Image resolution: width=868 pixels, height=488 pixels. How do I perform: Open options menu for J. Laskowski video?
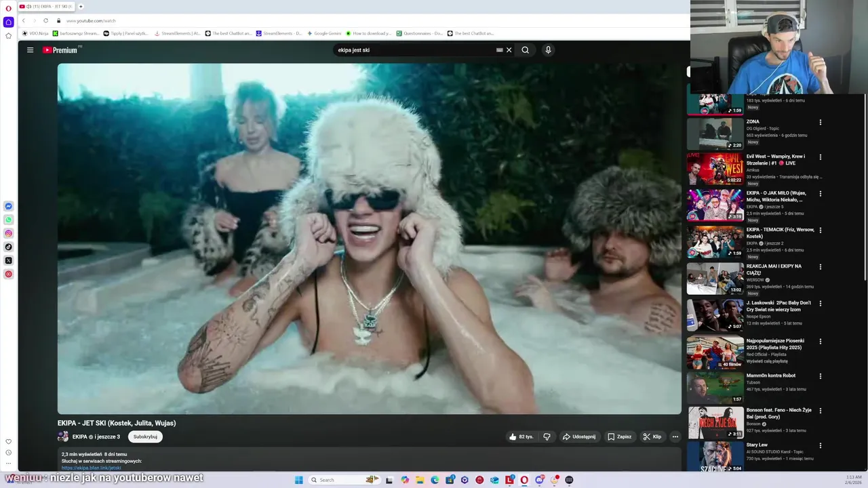click(821, 304)
